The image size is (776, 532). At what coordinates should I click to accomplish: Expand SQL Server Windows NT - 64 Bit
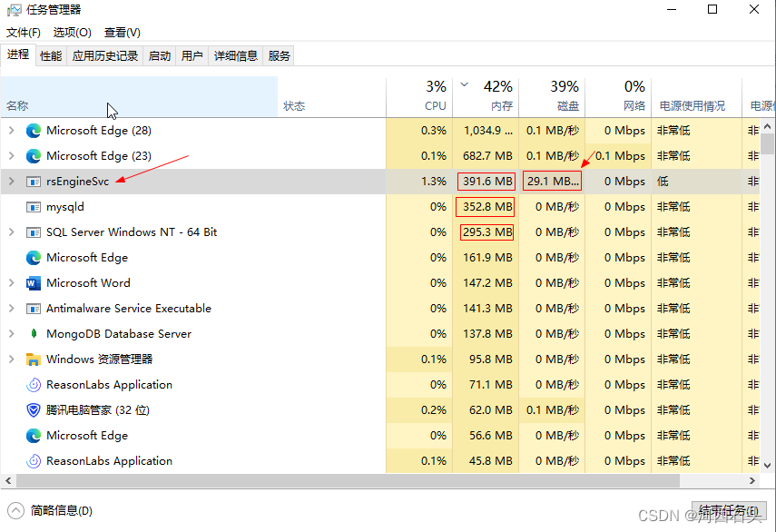coord(12,232)
